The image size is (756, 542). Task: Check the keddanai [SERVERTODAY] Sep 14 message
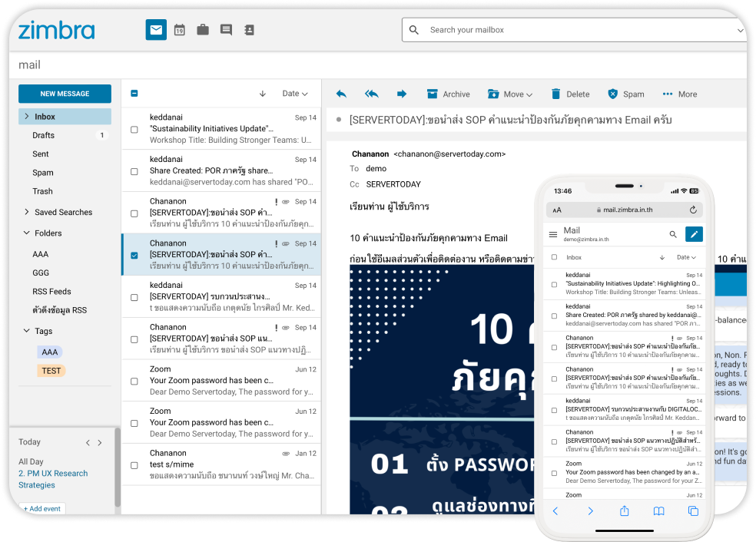pos(134,297)
